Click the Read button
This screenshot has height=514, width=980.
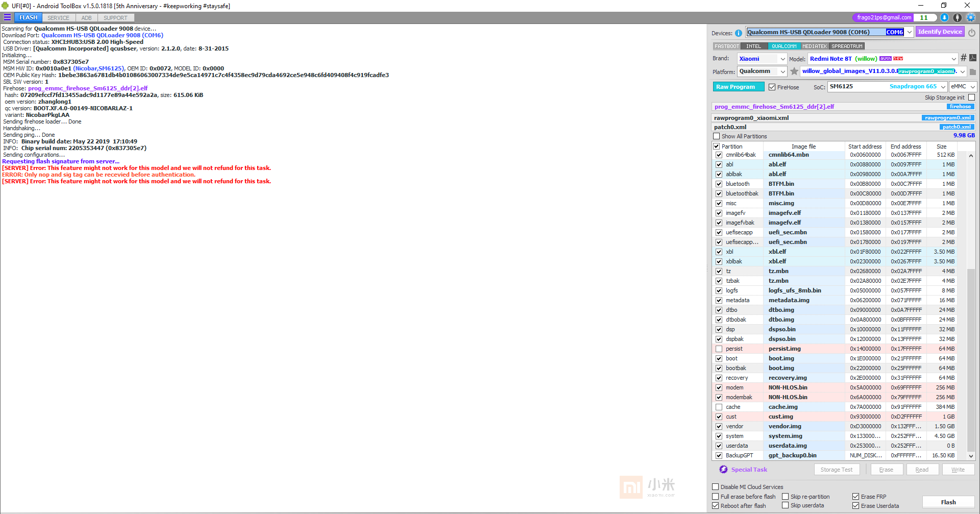[922, 470]
